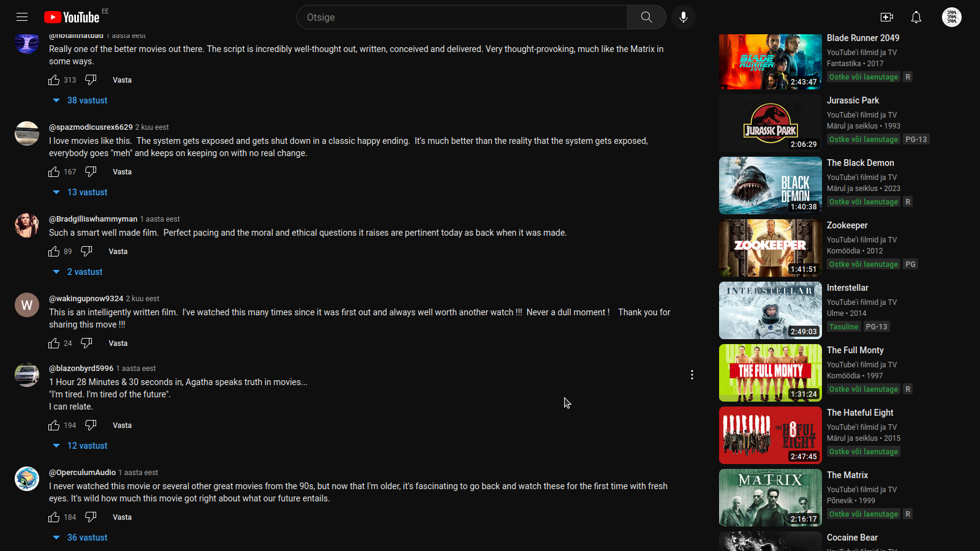Dislike the comment by @Bradgilliswhammyman
The image size is (980, 551).
[86, 252]
